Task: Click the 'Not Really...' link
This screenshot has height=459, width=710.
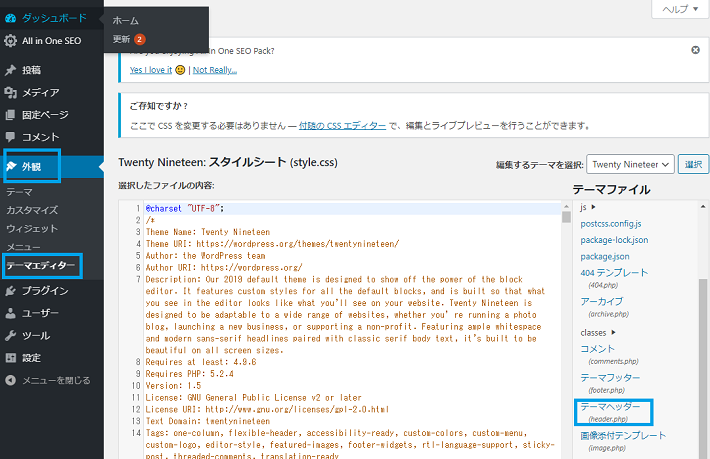Action: point(215,70)
